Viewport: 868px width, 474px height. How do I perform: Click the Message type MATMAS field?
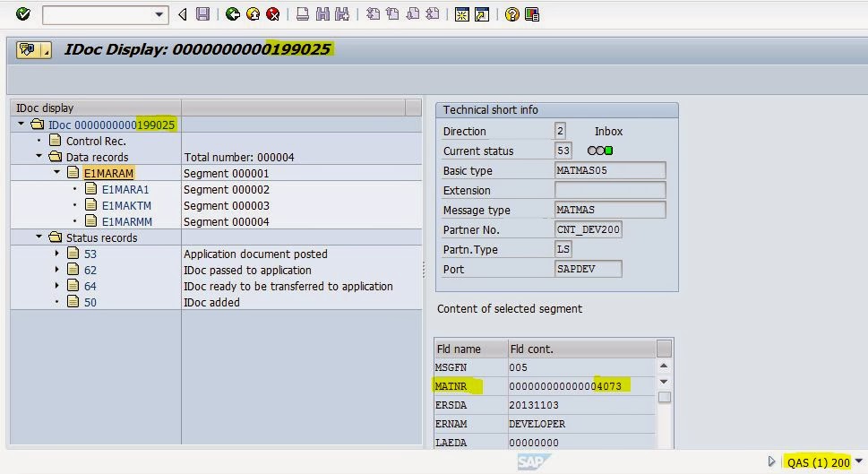tap(610, 210)
